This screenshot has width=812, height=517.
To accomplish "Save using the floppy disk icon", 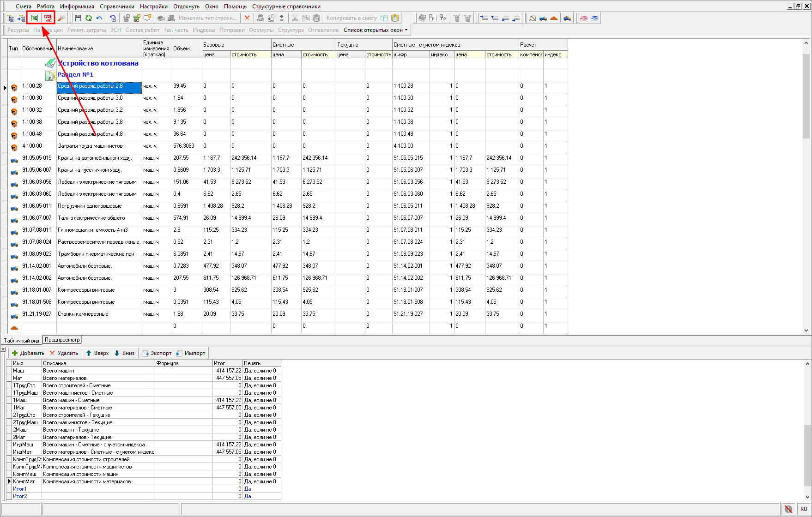I will point(78,18).
